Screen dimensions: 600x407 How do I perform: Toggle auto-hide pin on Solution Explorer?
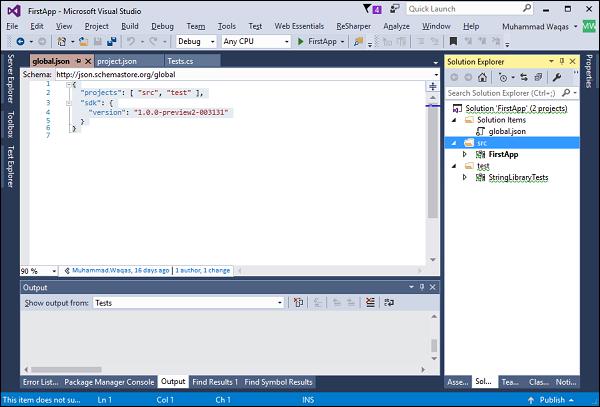pyautogui.click(x=561, y=61)
